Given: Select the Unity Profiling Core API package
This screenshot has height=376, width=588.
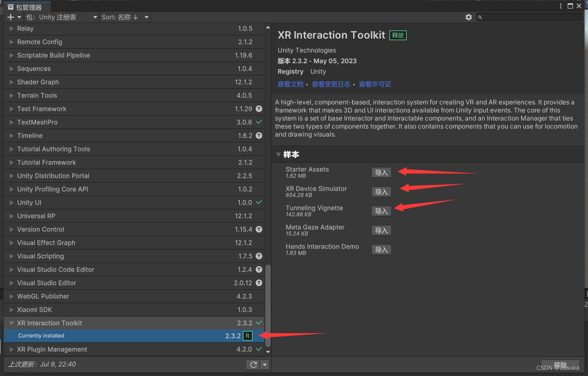Looking at the screenshot, I should 134,189.
